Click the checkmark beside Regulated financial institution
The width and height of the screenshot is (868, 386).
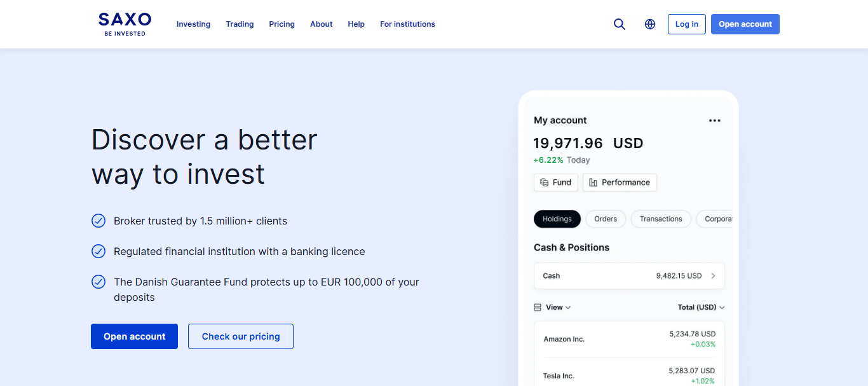98,251
